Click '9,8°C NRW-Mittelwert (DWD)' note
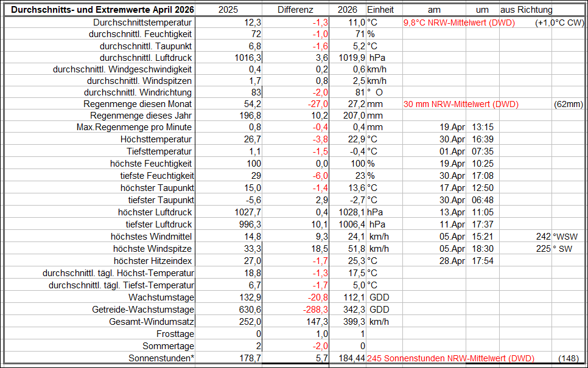Viewport: 588px width, 368px height. (459, 23)
